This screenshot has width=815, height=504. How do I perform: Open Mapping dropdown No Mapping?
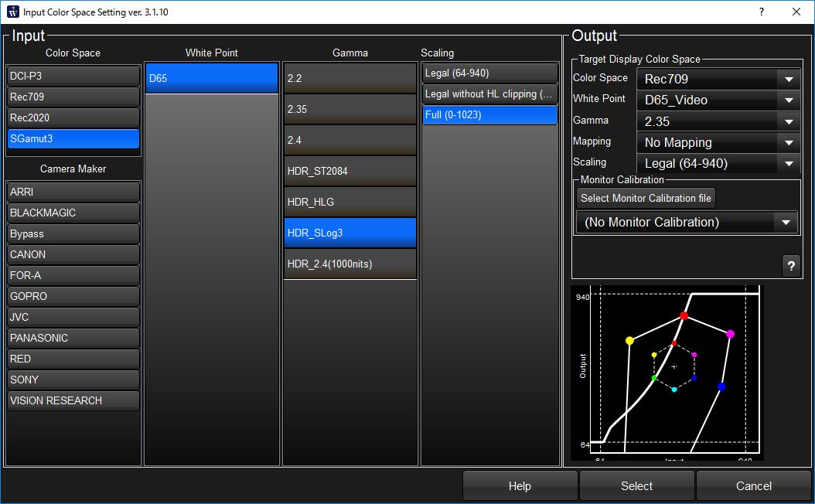718,142
